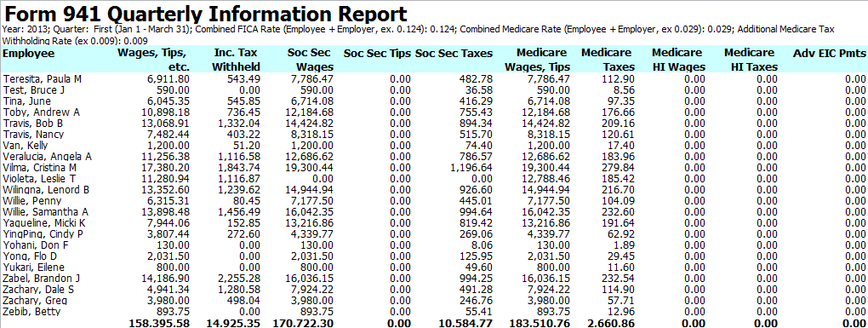Image resolution: width=868 pixels, height=328 pixels.
Task: Click the row for Test, Bruce J
Action: (434, 90)
